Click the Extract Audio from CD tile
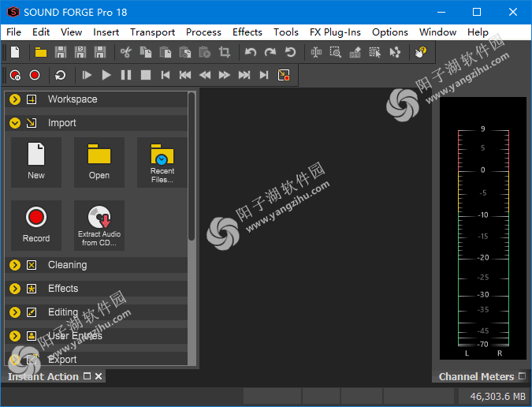This screenshot has height=407, width=532. click(99, 226)
